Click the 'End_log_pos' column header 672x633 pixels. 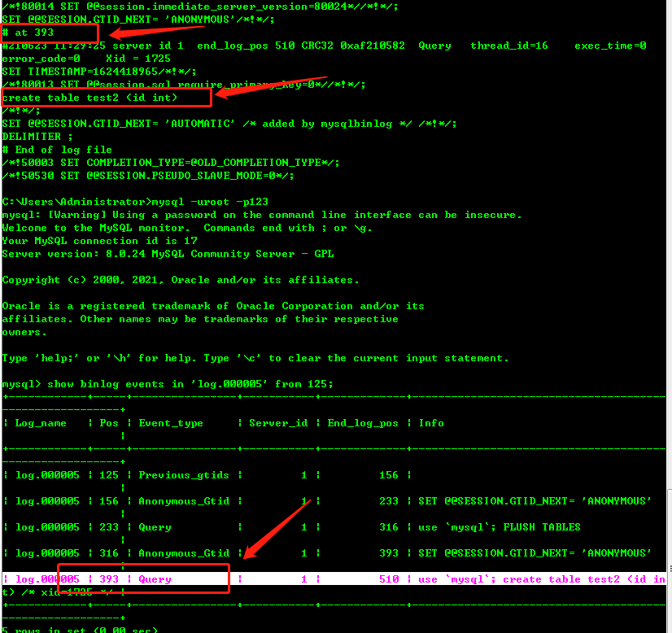pos(363,423)
